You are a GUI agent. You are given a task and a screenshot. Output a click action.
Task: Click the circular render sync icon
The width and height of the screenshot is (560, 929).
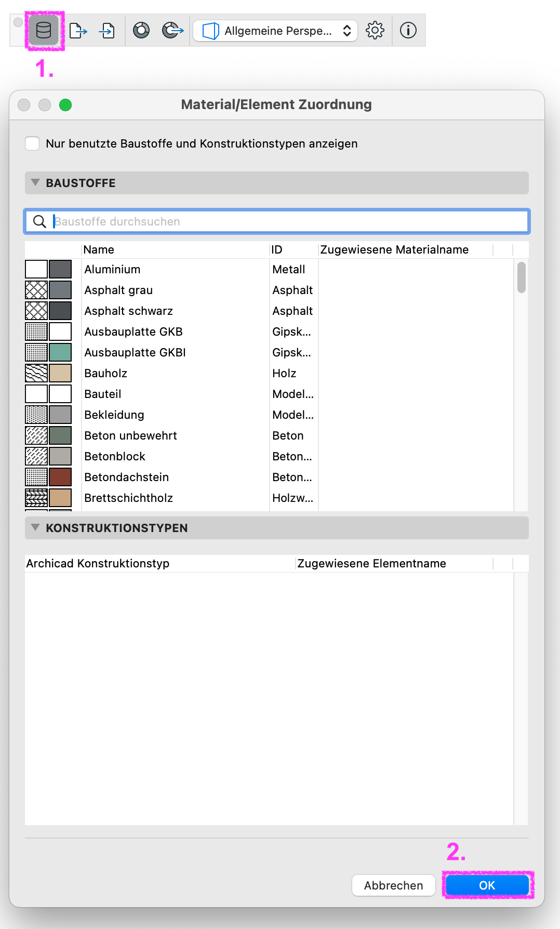tap(141, 31)
